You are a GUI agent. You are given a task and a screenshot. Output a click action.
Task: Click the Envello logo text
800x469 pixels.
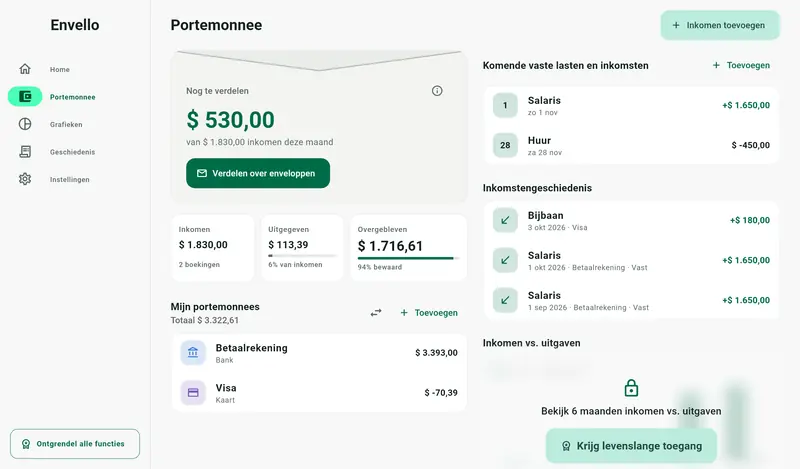(75, 25)
